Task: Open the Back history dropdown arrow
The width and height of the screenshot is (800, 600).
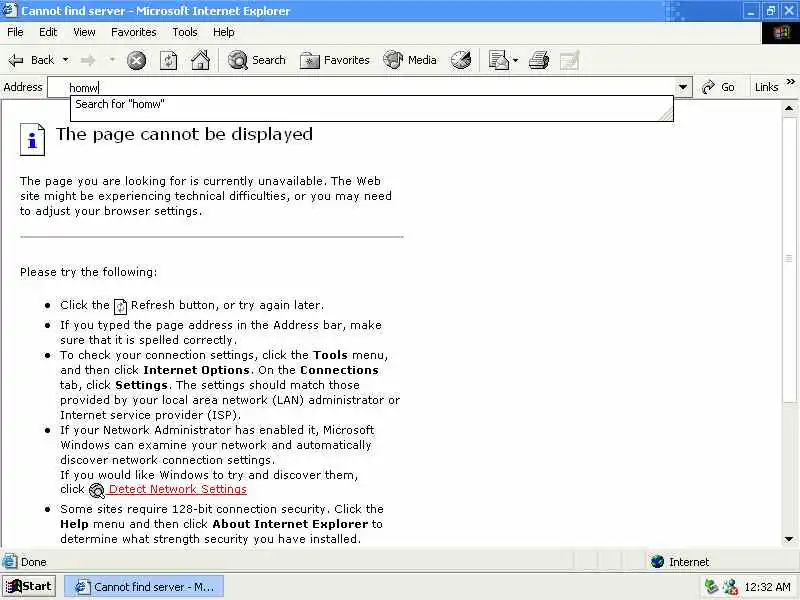Action: pos(65,60)
